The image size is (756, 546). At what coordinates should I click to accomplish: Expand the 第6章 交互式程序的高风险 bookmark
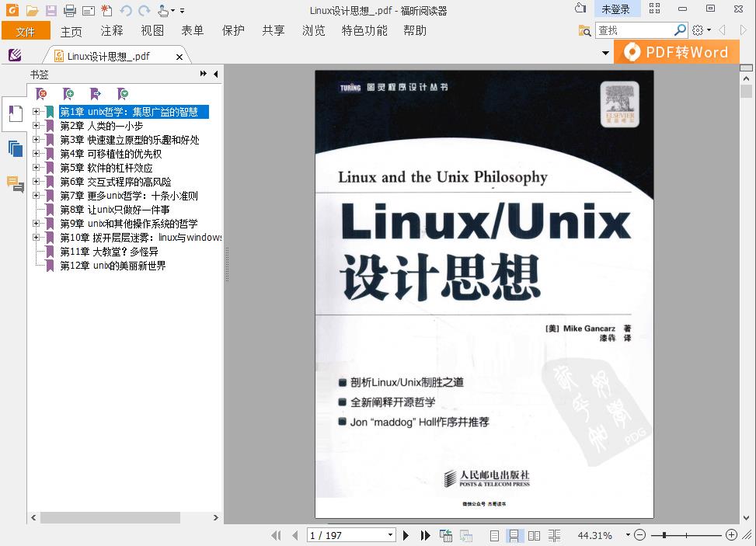[36, 181]
